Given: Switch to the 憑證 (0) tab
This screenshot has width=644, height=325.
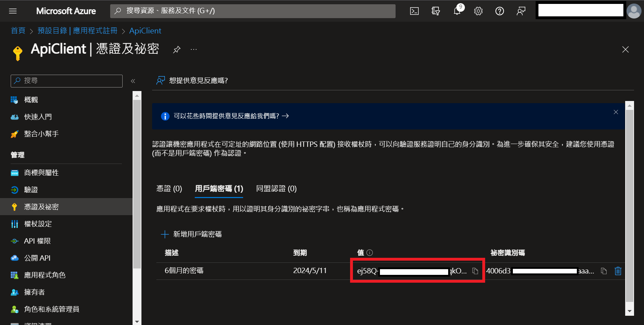Looking at the screenshot, I should click(x=169, y=189).
